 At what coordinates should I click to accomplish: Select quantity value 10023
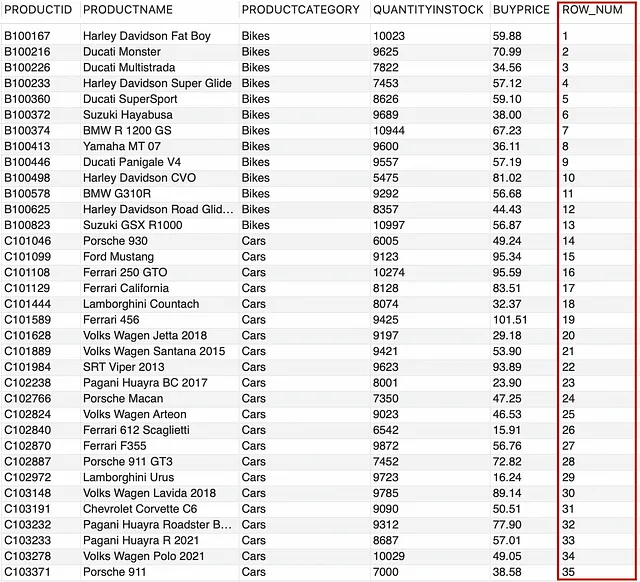tap(389, 36)
